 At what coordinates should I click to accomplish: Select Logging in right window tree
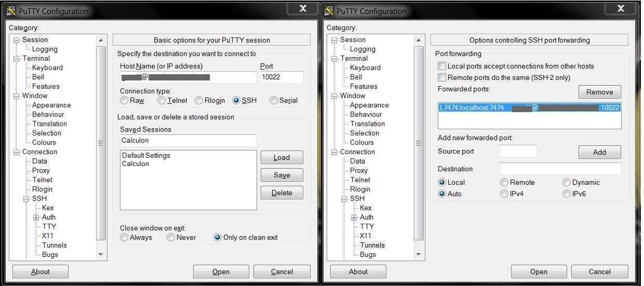pyautogui.click(x=362, y=49)
